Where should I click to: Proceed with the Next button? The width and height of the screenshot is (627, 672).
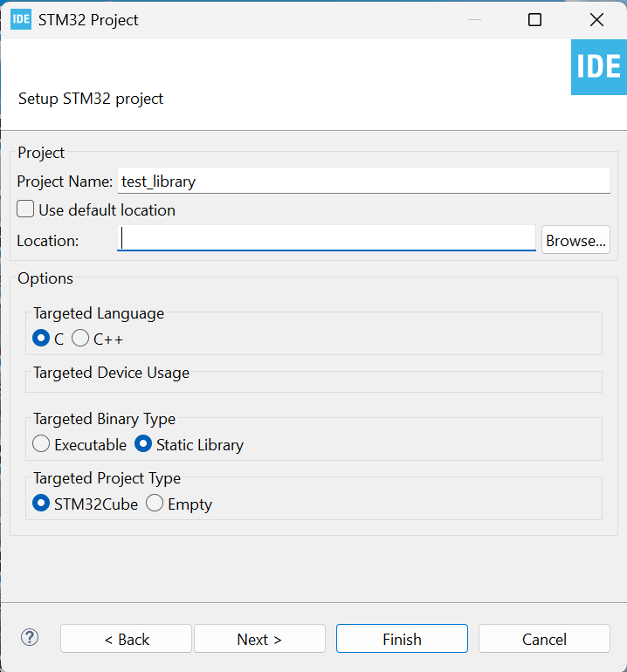pyautogui.click(x=259, y=639)
